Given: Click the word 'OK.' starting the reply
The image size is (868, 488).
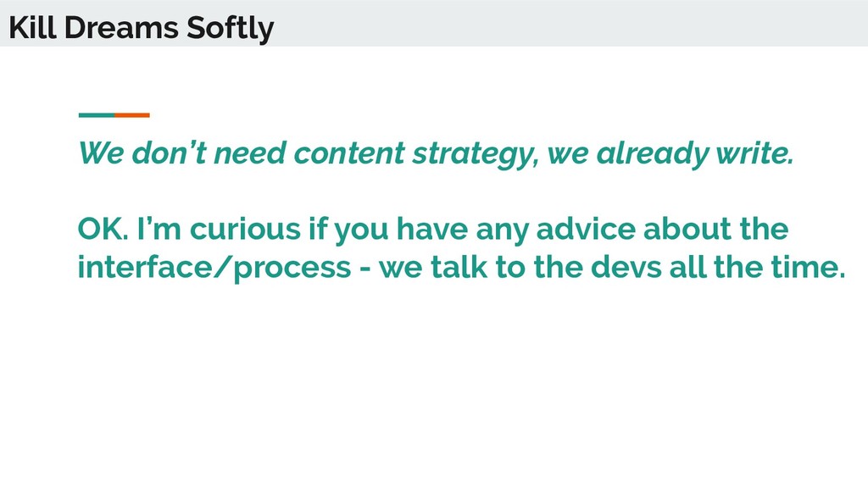Looking at the screenshot, I should pyautogui.click(x=103, y=229).
